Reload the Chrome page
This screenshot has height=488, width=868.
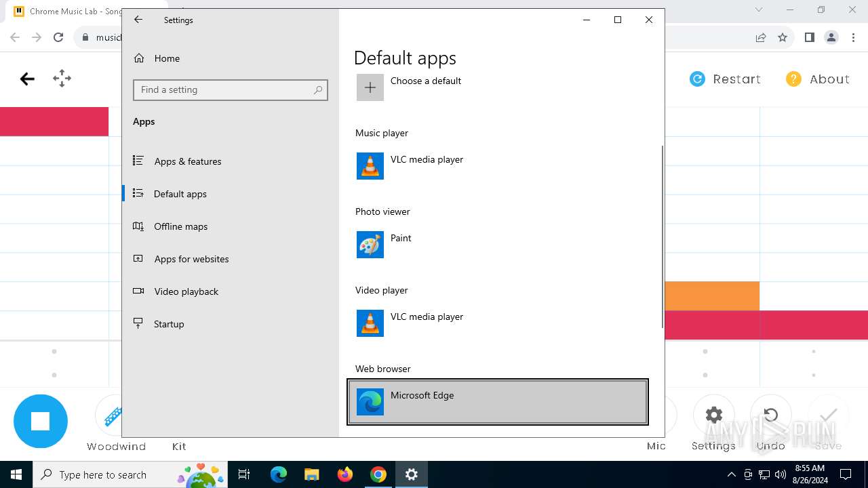coord(58,37)
